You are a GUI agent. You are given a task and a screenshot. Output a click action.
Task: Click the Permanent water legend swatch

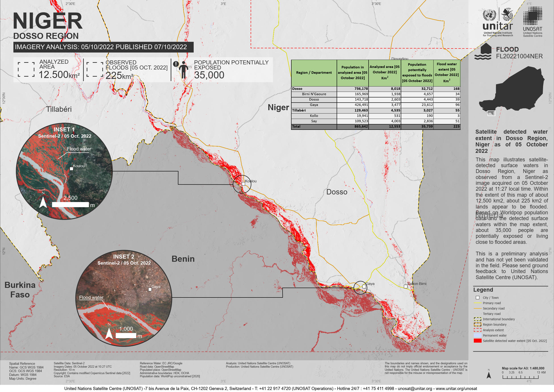477,335
